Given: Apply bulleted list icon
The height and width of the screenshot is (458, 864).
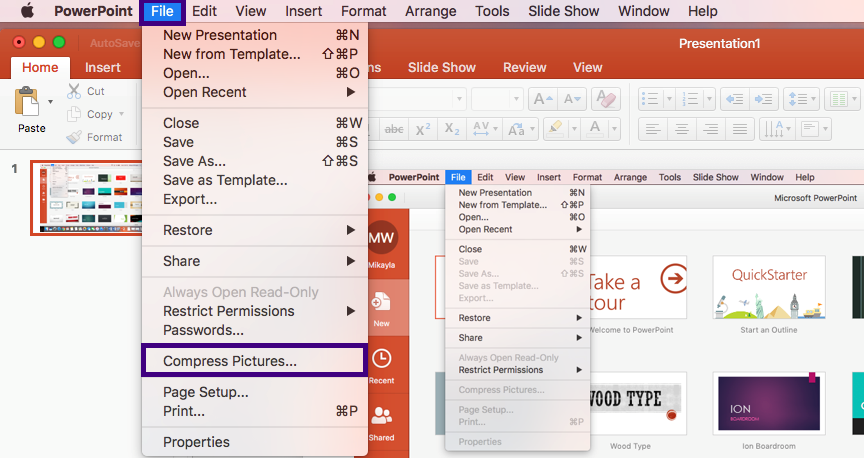Looking at the screenshot, I should pyautogui.click(x=650, y=99).
